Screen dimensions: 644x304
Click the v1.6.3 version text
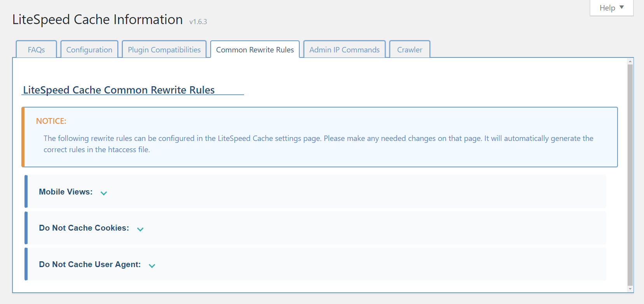(198, 22)
